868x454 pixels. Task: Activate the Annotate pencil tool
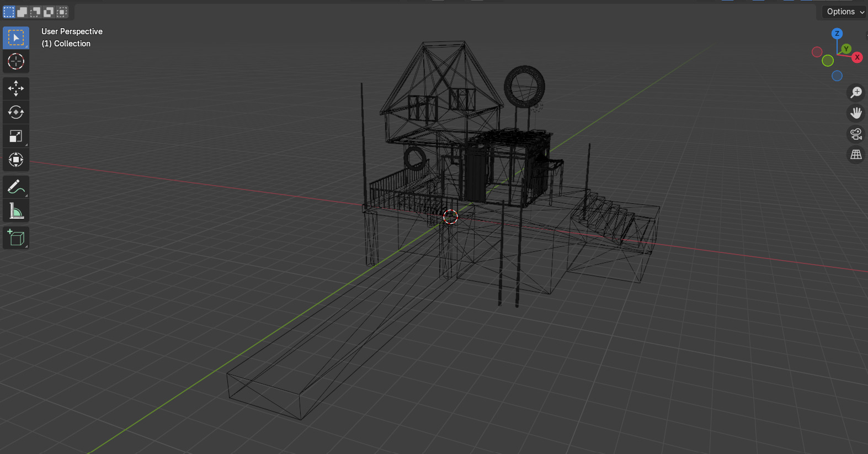pos(16,187)
